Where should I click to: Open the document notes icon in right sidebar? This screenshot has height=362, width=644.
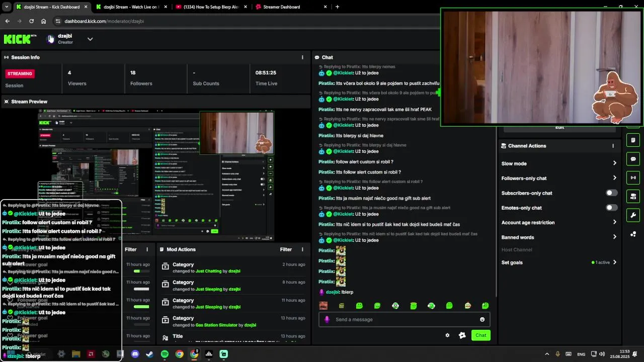(633, 140)
